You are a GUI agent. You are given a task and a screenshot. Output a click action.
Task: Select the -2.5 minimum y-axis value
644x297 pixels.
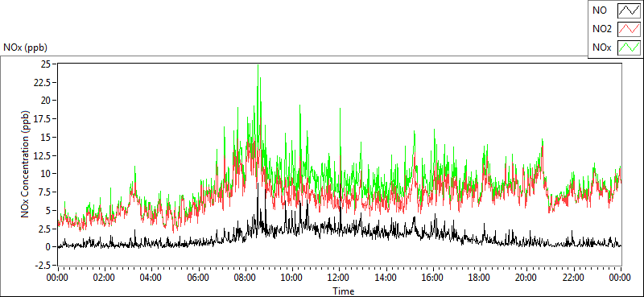point(43,265)
